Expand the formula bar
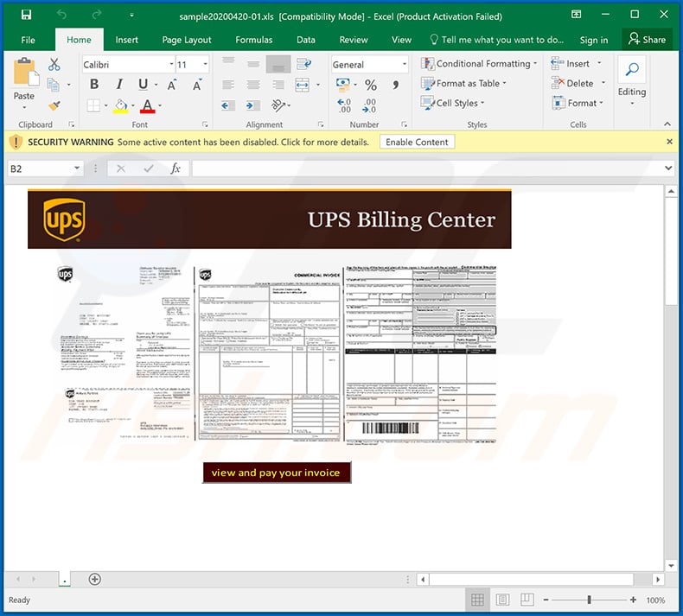This screenshot has height=616, width=683. [667, 168]
